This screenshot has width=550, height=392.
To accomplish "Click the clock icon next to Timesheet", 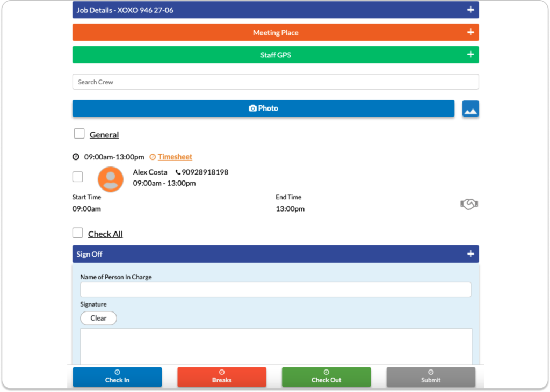I will [x=154, y=157].
